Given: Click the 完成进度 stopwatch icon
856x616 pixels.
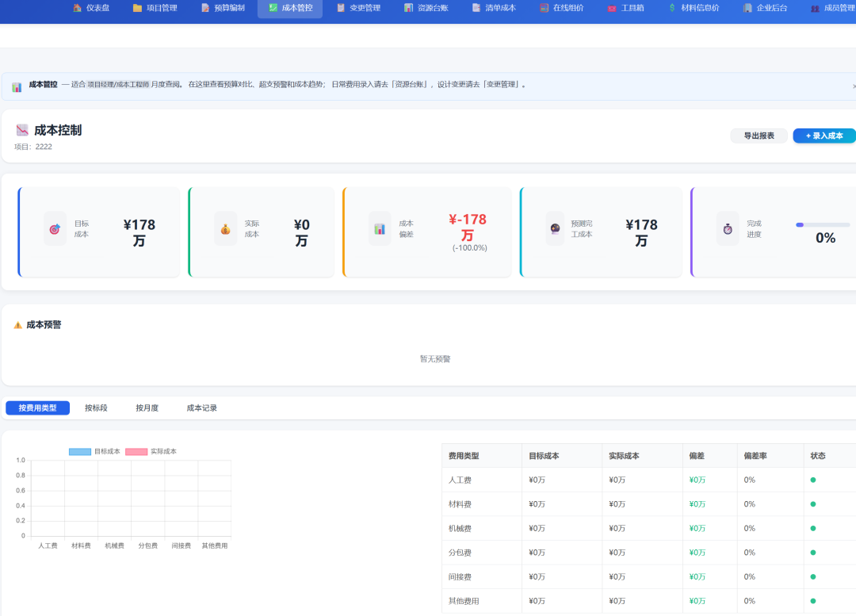Looking at the screenshot, I should (728, 229).
